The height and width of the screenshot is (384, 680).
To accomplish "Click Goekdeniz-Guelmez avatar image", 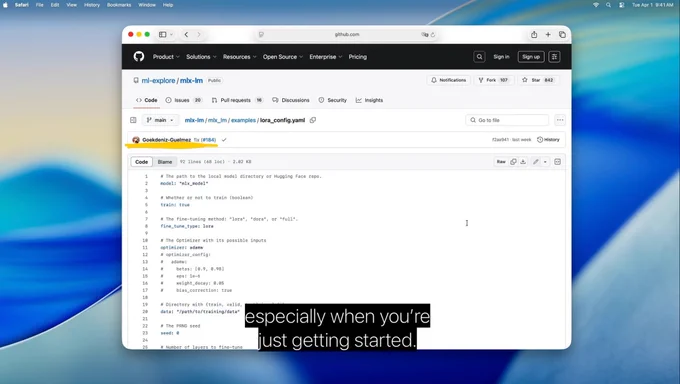I will tap(136, 140).
